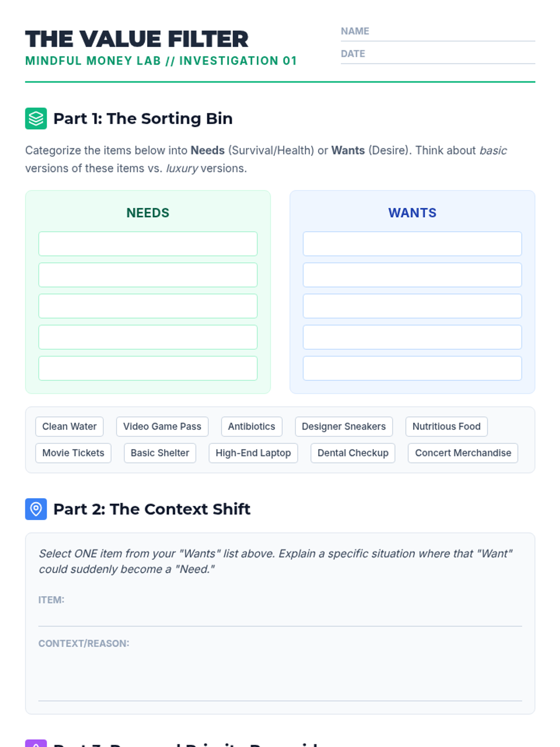
Task: Click the blue location pin icon
Action: [x=36, y=509]
